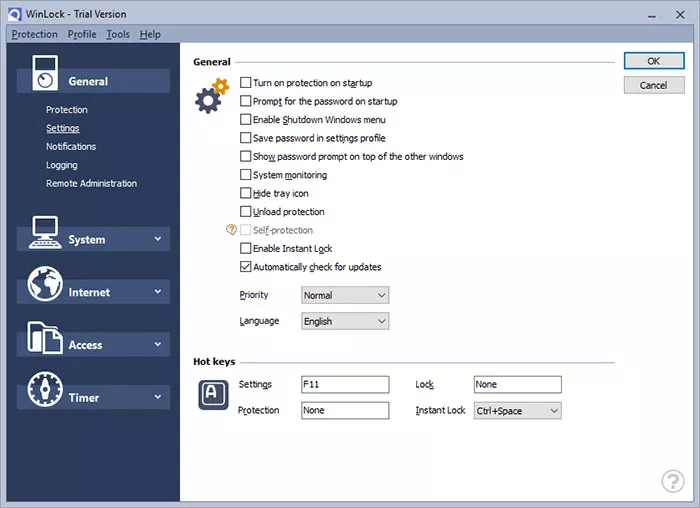700x508 pixels.
Task: Click the Hot keys keyboard key icon
Action: (213, 395)
